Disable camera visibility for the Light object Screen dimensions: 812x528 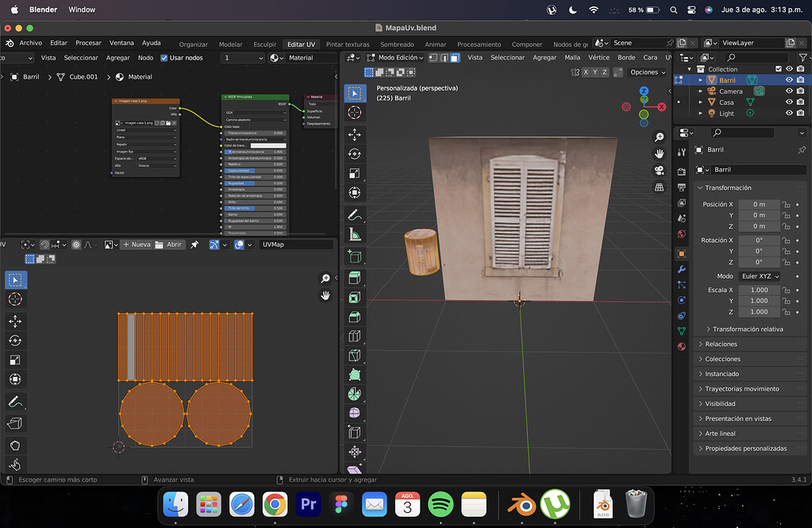click(800, 113)
